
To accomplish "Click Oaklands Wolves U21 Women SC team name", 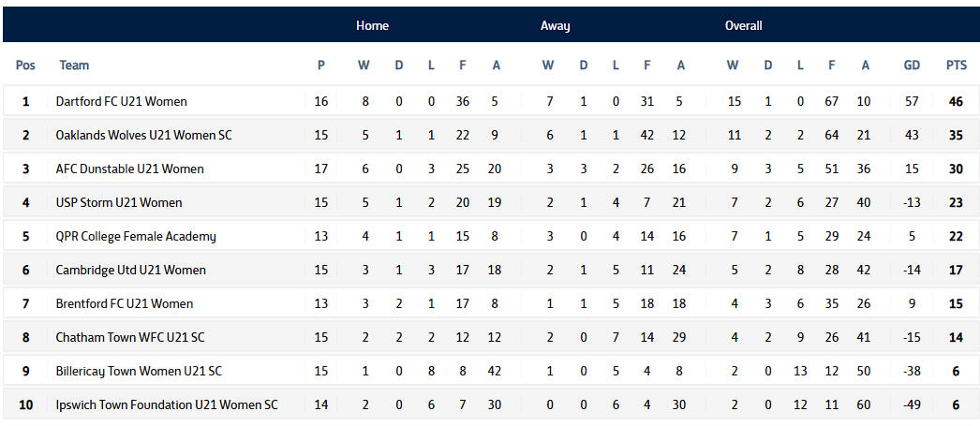I will tap(143, 135).
